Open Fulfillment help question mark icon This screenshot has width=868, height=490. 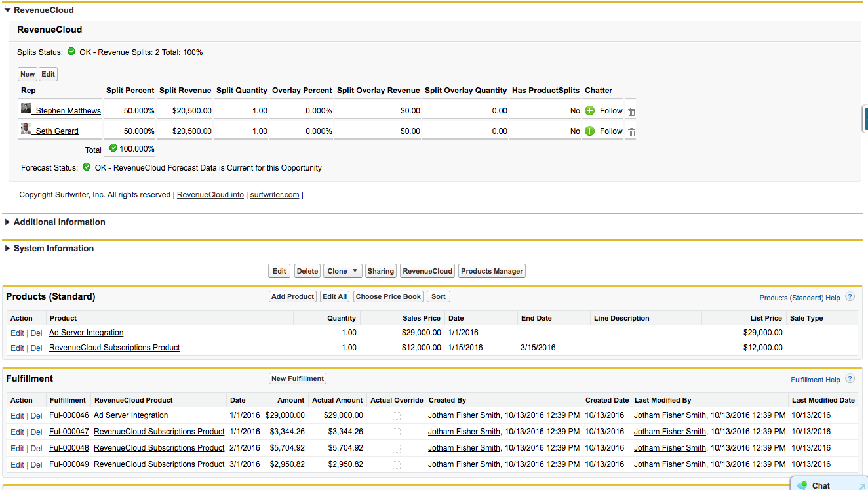pyautogui.click(x=850, y=378)
